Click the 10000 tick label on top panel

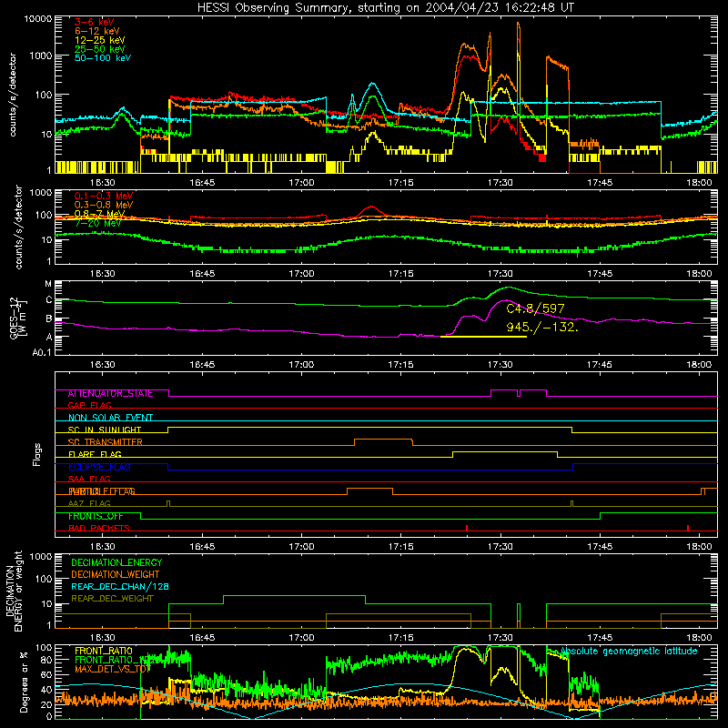click(x=38, y=19)
